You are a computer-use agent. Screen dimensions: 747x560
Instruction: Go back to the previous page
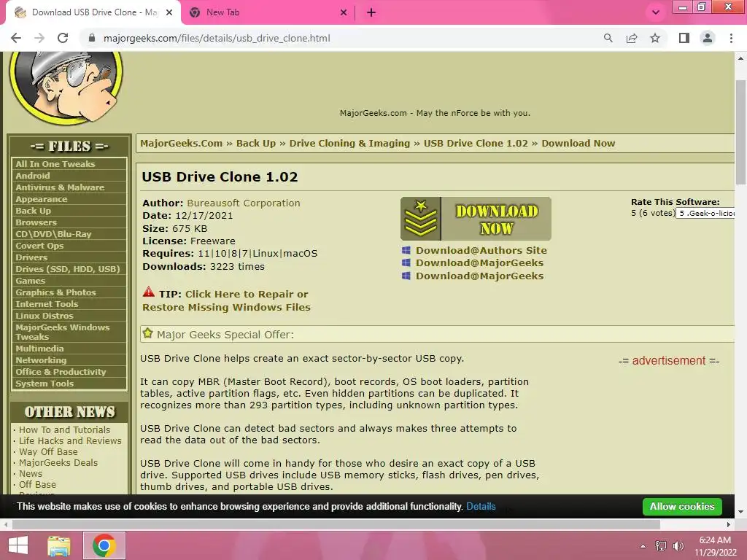[16, 38]
